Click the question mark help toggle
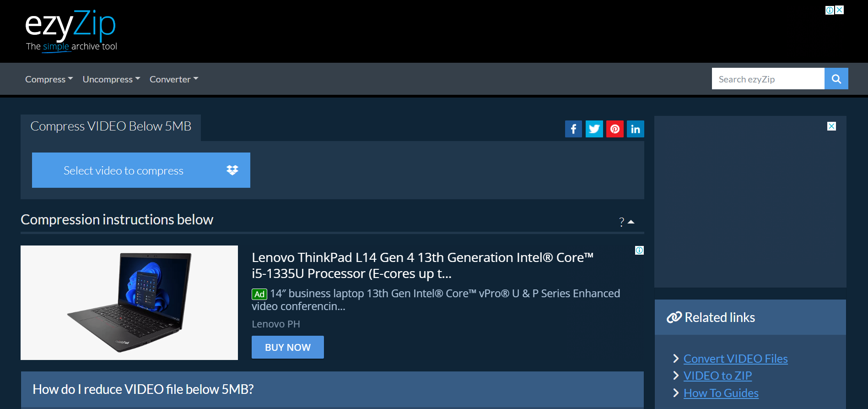The height and width of the screenshot is (409, 868). (x=621, y=222)
